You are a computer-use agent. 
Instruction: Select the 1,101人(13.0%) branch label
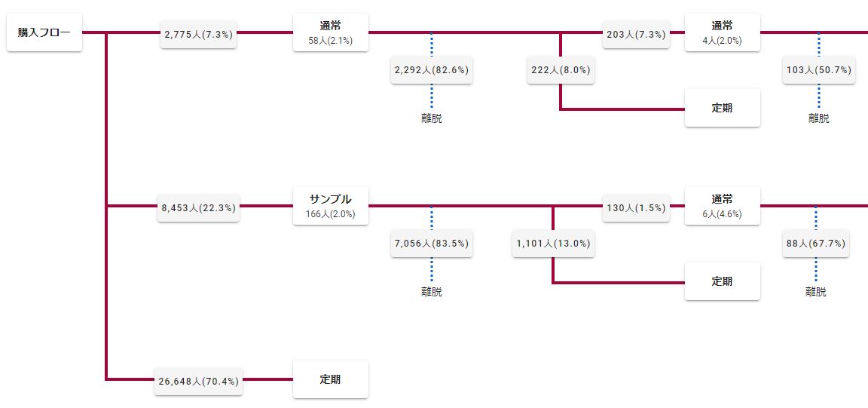click(x=553, y=244)
